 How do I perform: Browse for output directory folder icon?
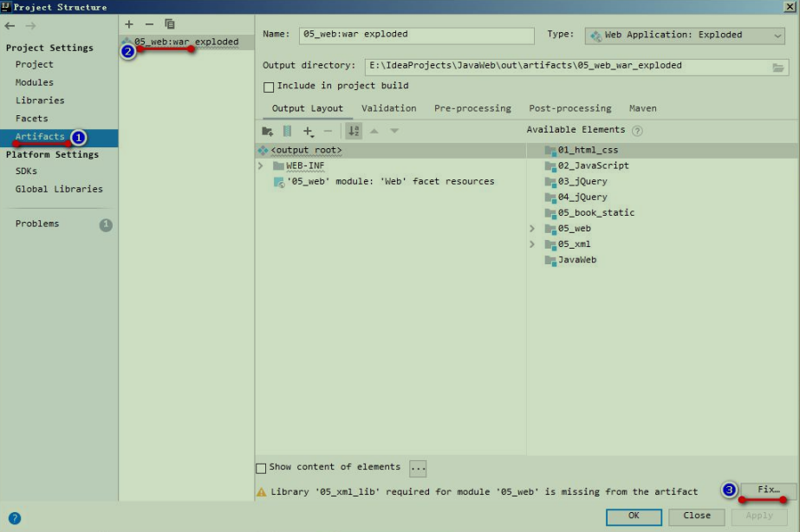tap(777, 68)
